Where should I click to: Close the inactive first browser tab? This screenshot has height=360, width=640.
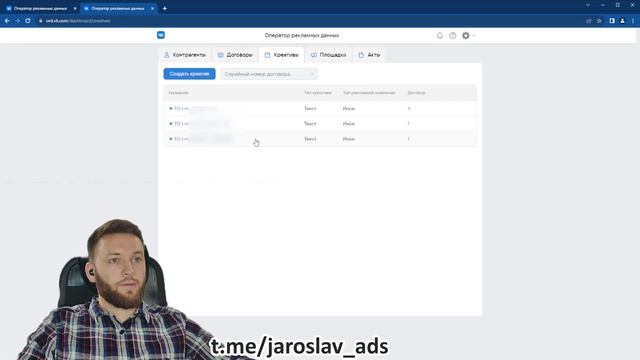click(75, 8)
